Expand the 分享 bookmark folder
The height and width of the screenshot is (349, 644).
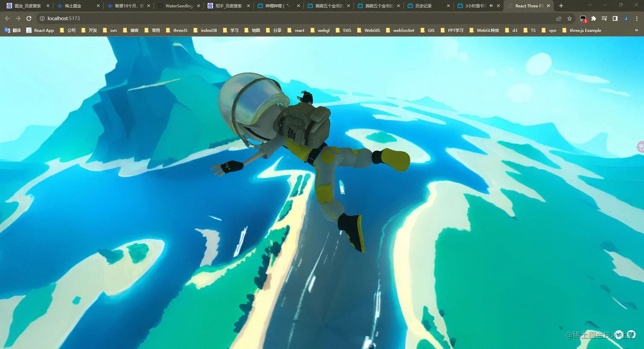click(x=273, y=30)
